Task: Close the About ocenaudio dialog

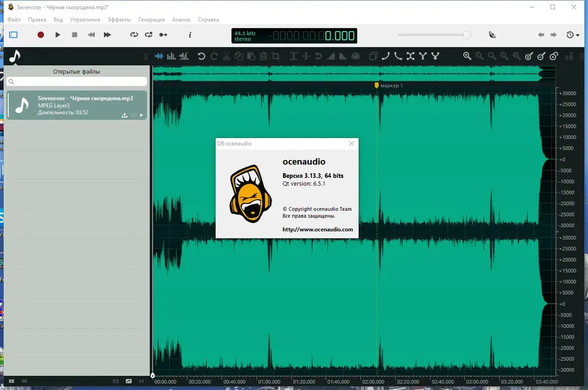Action: tap(352, 143)
